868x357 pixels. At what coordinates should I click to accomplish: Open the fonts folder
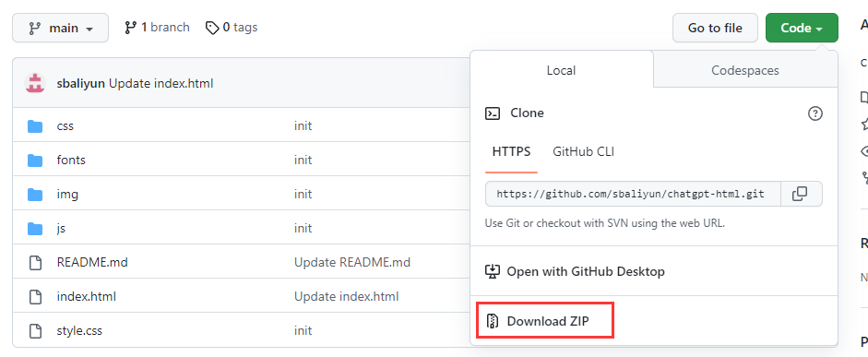coord(71,161)
